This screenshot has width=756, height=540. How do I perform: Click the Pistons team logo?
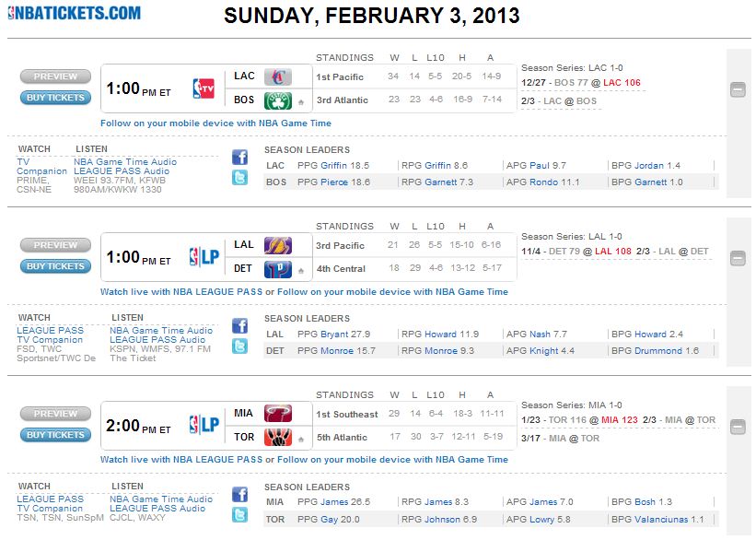[277, 269]
